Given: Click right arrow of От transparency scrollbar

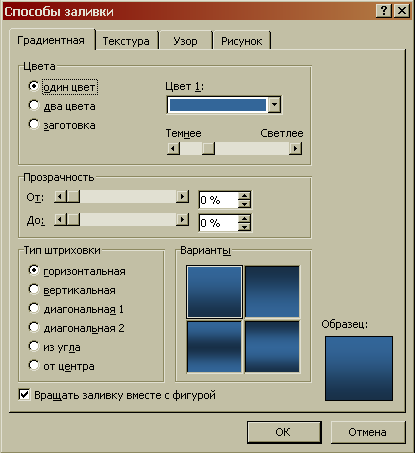Looking at the screenshot, I should (182, 197).
